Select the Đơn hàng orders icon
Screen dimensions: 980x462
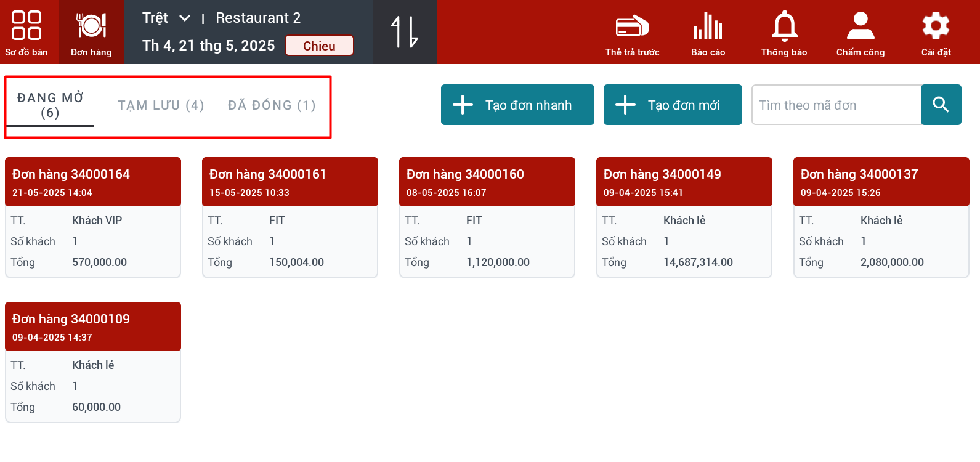click(x=91, y=32)
